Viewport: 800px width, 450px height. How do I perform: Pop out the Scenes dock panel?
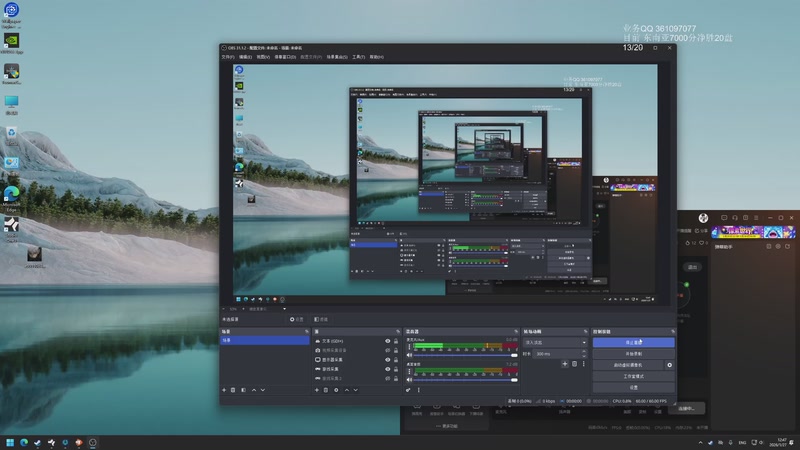[307, 332]
